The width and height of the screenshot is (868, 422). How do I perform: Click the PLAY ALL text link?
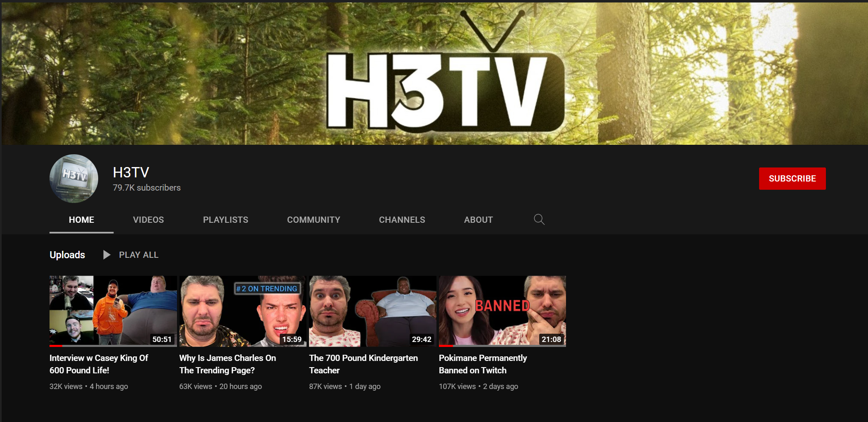(x=139, y=255)
